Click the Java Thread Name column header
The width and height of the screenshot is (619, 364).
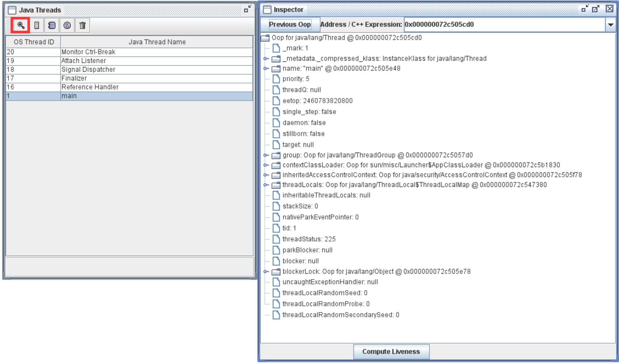[x=157, y=42]
